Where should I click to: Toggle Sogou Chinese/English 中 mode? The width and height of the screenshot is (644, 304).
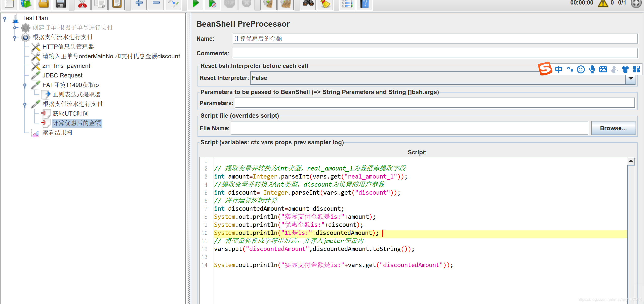point(559,69)
